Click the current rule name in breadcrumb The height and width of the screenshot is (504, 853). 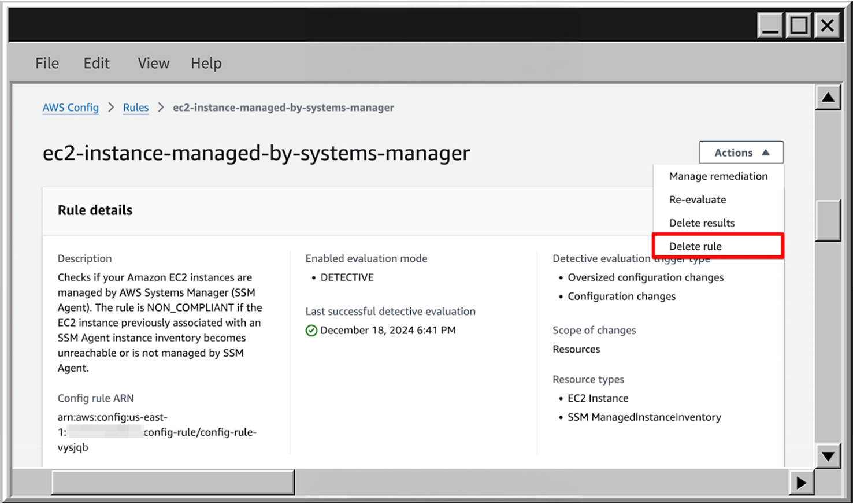pos(283,108)
